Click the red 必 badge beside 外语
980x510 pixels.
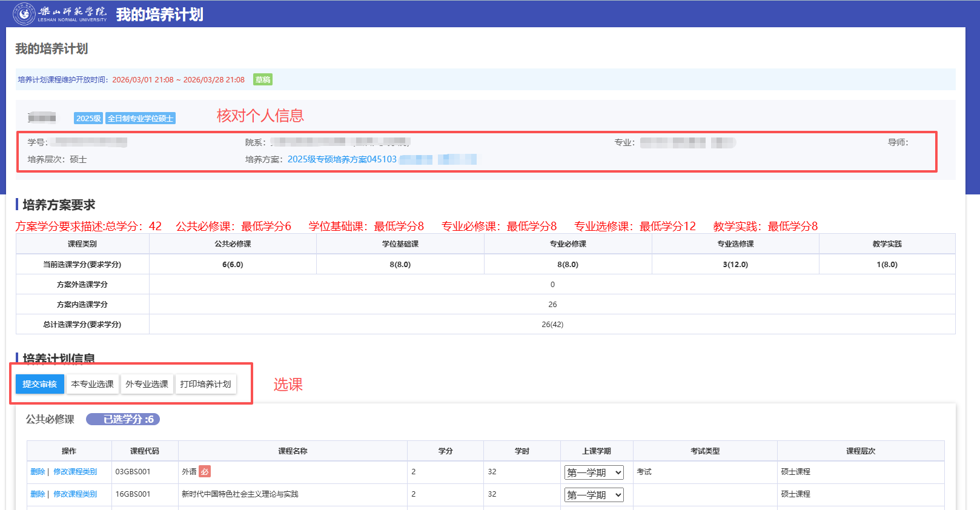click(205, 472)
